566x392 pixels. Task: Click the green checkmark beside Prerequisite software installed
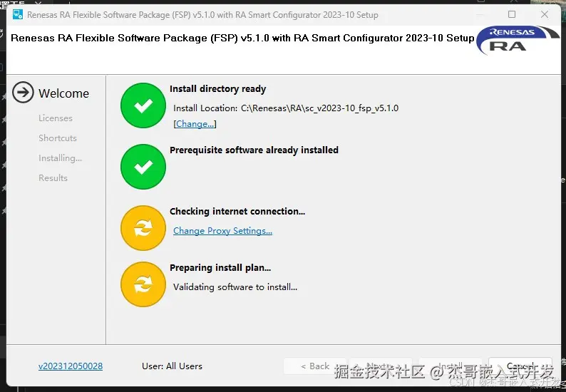[143, 167]
